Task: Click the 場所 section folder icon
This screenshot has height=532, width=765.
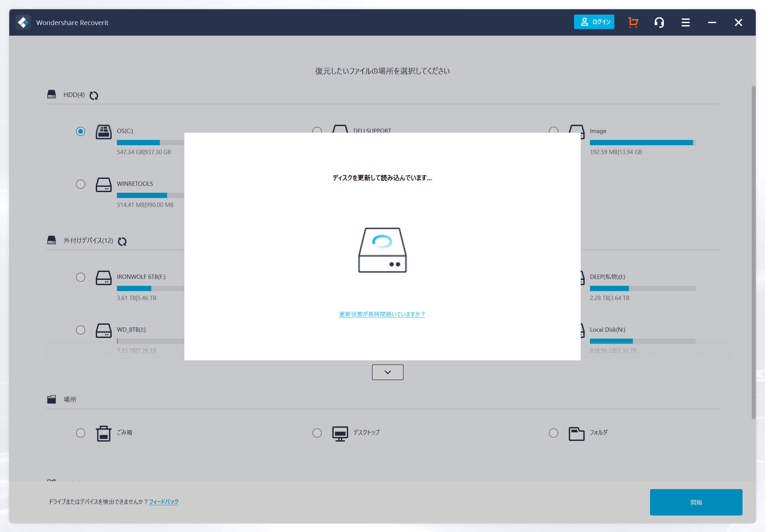Action: pos(51,399)
